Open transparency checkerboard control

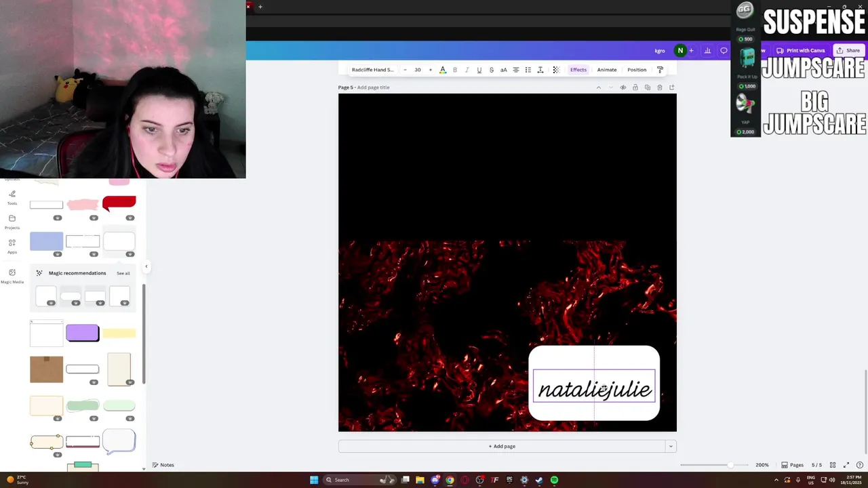click(x=556, y=70)
